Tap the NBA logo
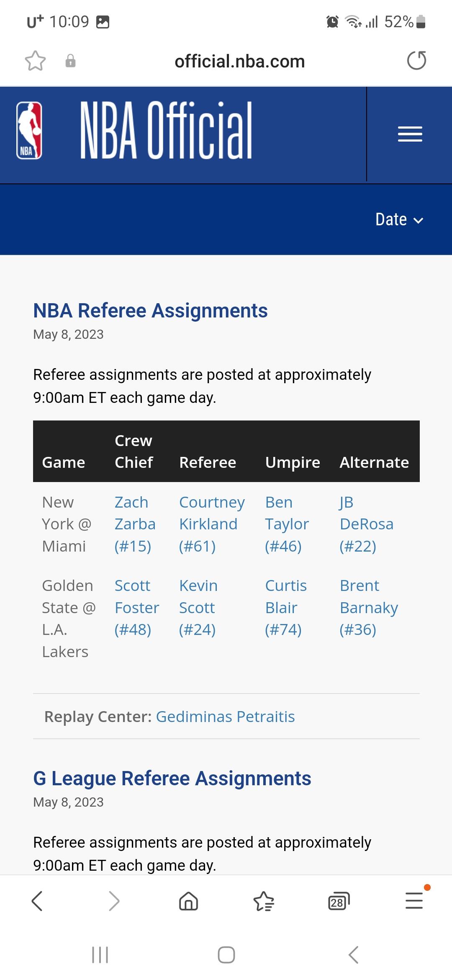 pyautogui.click(x=29, y=131)
